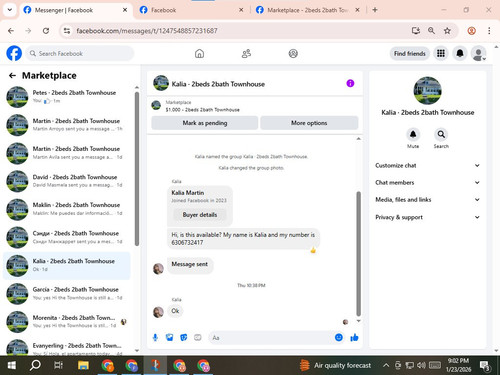
Task: Switch to the second Facebook tab
Action: [x=192, y=10]
